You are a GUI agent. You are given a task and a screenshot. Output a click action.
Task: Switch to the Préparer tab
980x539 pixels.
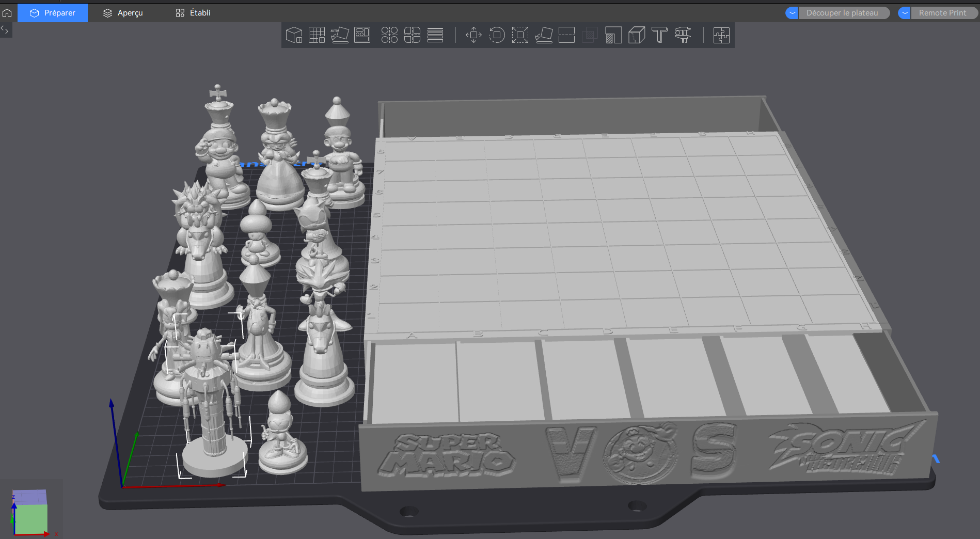tap(53, 13)
